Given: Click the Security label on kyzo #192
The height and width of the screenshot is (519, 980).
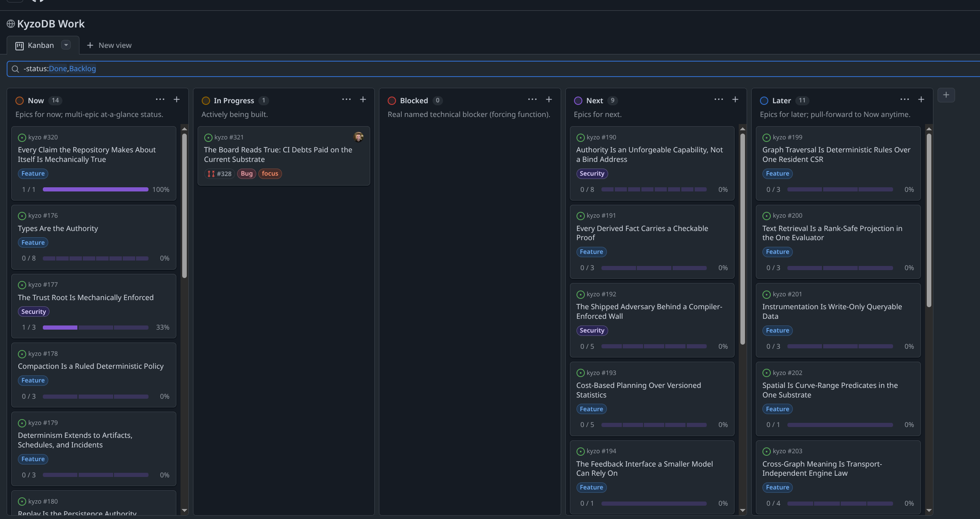Looking at the screenshot, I should click(592, 330).
